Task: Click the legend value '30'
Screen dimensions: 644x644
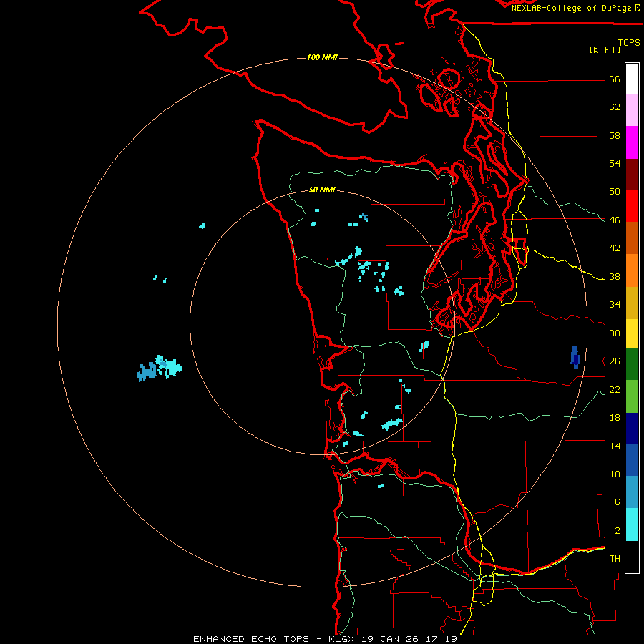Action: click(x=615, y=333)
